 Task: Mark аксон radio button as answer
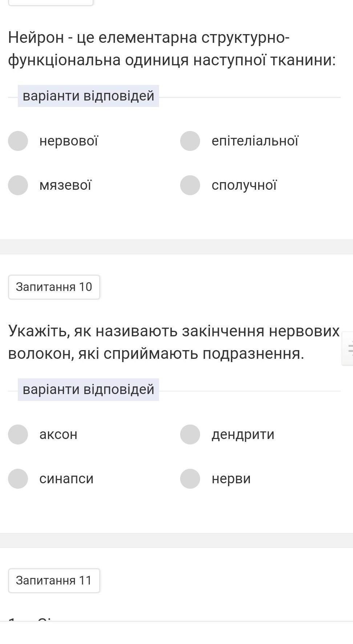click(x=18, y=434)
